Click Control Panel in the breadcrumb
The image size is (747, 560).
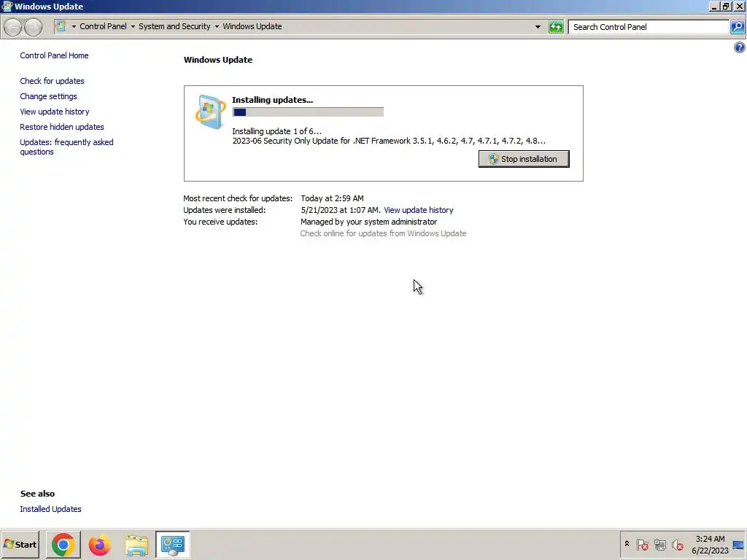[103, 26]
